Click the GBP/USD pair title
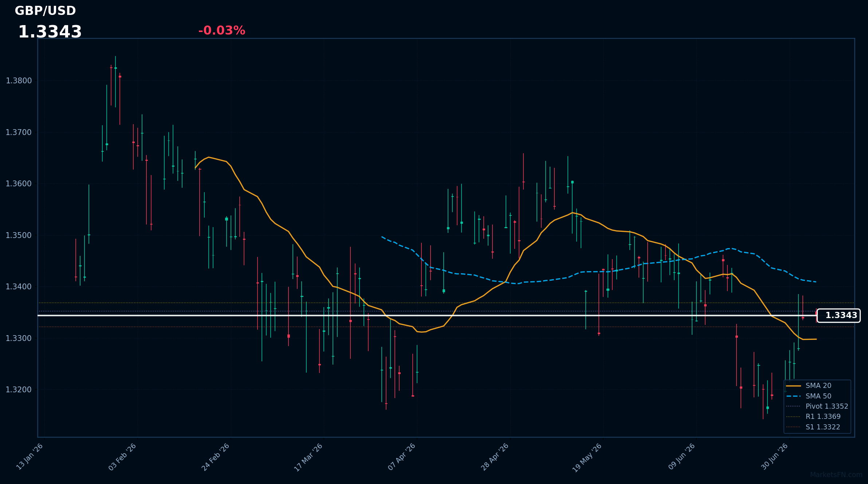The height and width of the screenshot is (484, 868). 45,11
